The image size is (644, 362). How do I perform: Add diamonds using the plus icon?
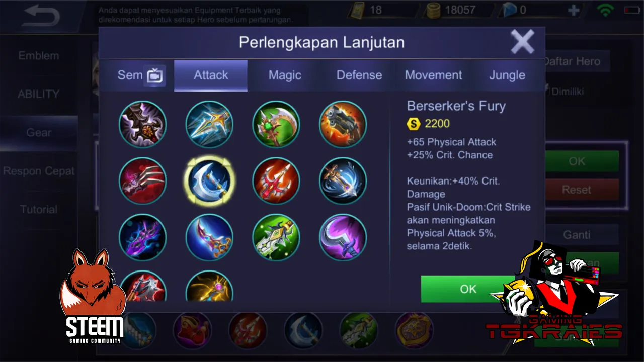[x=574, y=10]
